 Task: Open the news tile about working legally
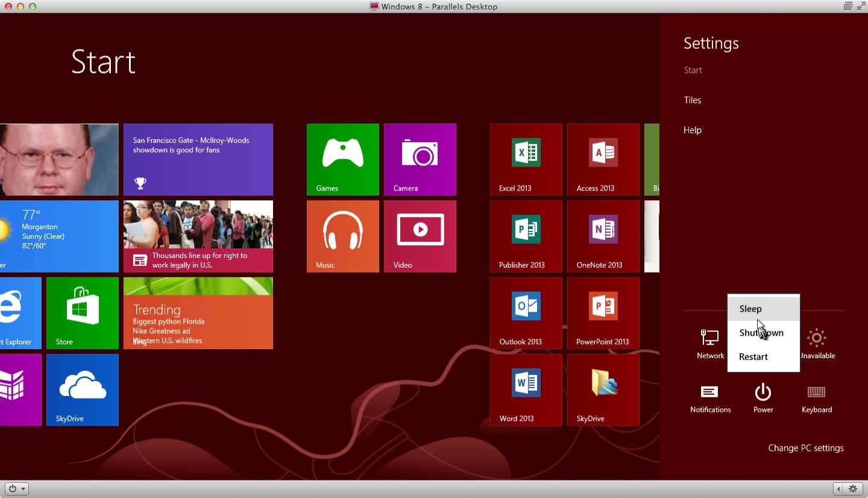(x=198, y=236)
